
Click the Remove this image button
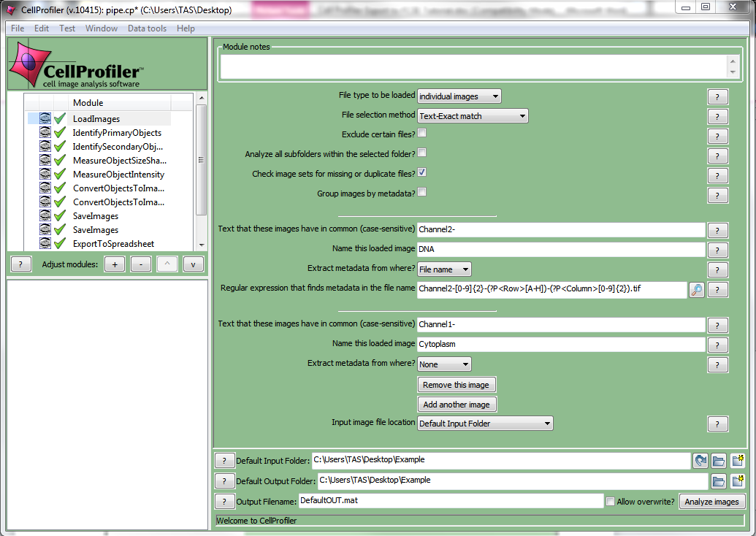[x=456, y=385]
